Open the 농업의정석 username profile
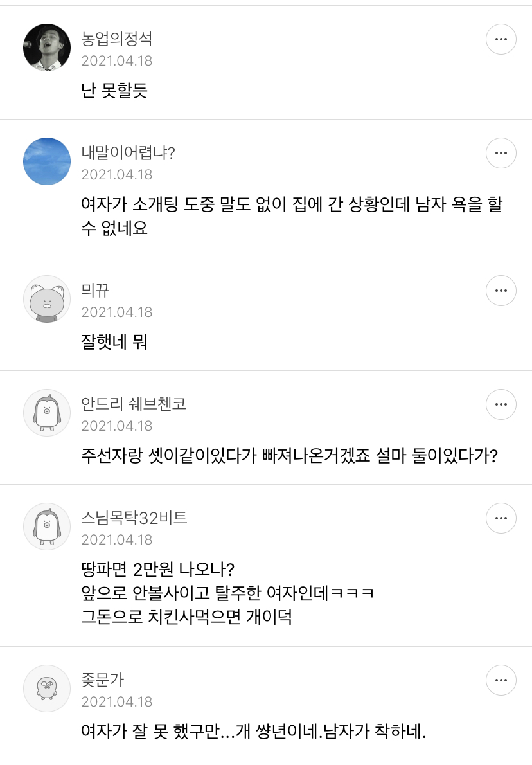 (x=116, y=39)
